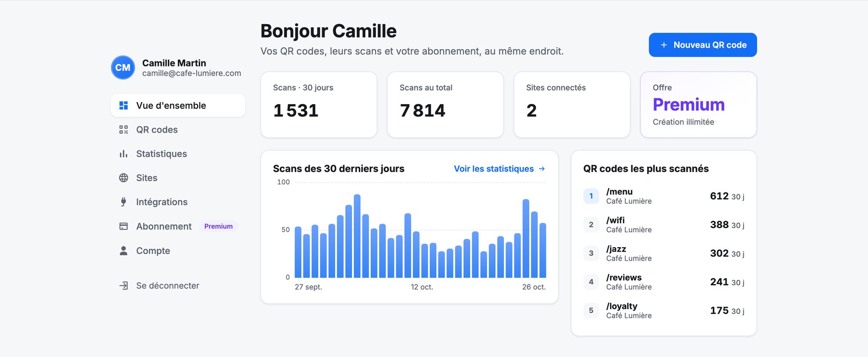This screenshot has width=868, height=357.
Task: Click the Compte person icon
Action: point(123,251)
